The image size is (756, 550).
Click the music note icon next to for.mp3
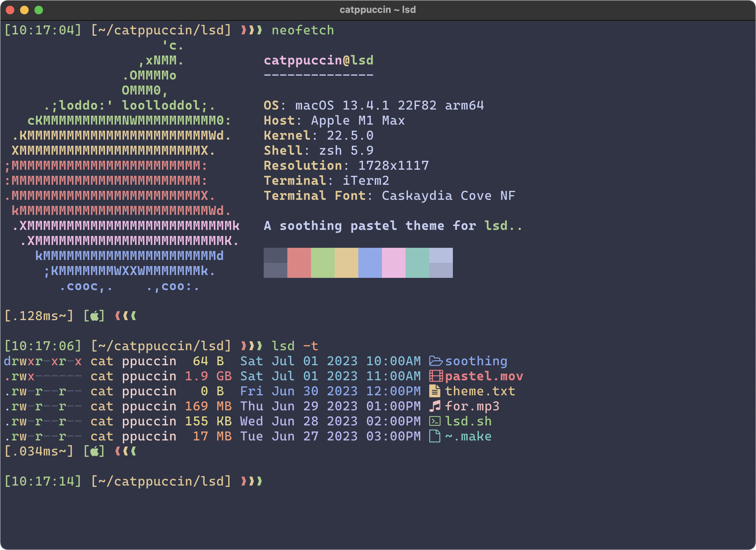[435, 406]
